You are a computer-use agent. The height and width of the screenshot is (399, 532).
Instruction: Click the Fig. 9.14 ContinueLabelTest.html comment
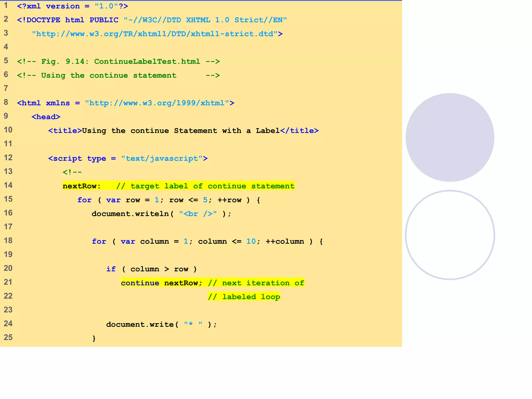[x=118, y=62]
